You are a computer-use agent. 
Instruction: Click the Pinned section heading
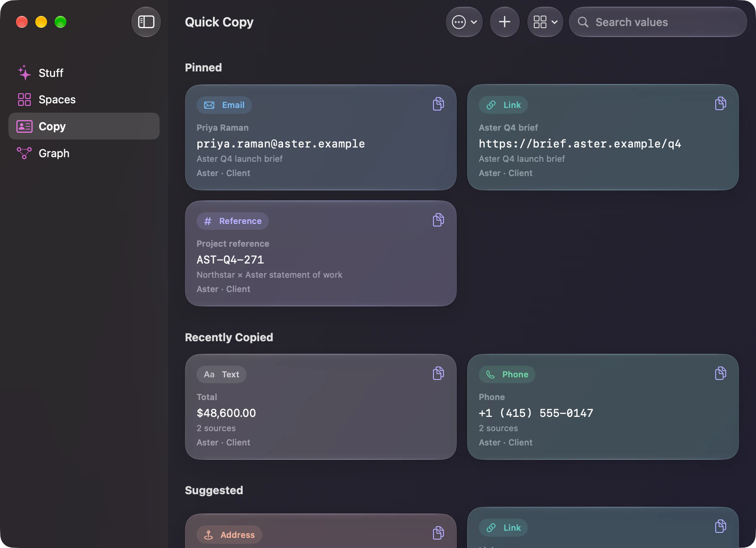coord(203,68)
